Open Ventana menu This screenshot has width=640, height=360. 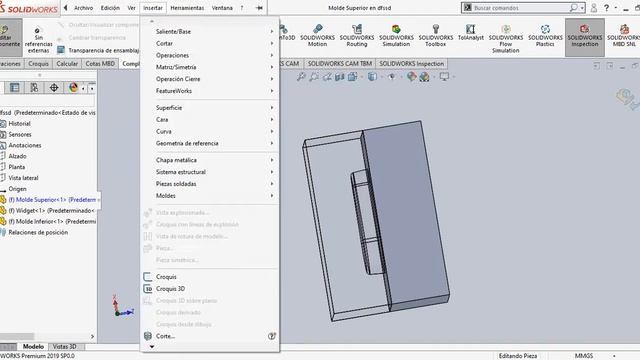222,8
